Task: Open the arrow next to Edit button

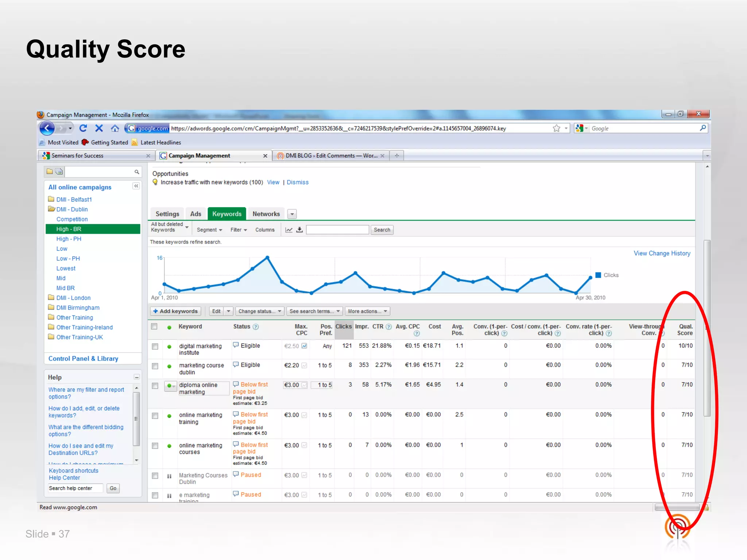Action: pyautogui.click(x=229, y=311)
